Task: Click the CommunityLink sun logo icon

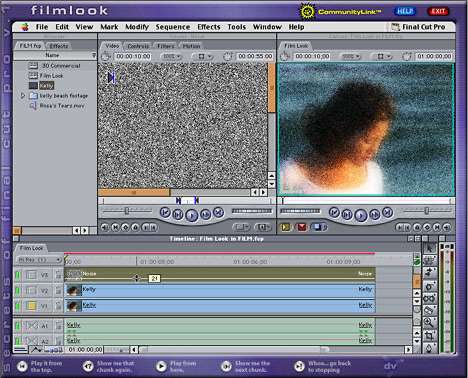Action: pyautogui.click(x=307, y=12)
